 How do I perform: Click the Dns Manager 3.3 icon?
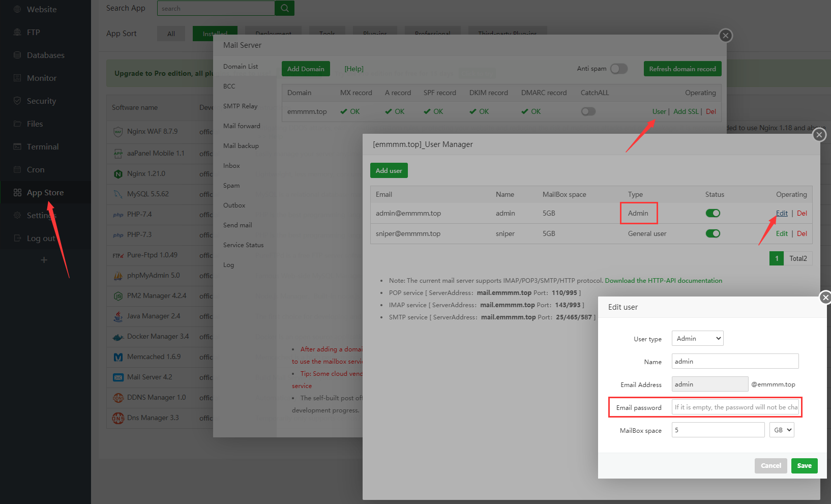(x=118, y=418)
